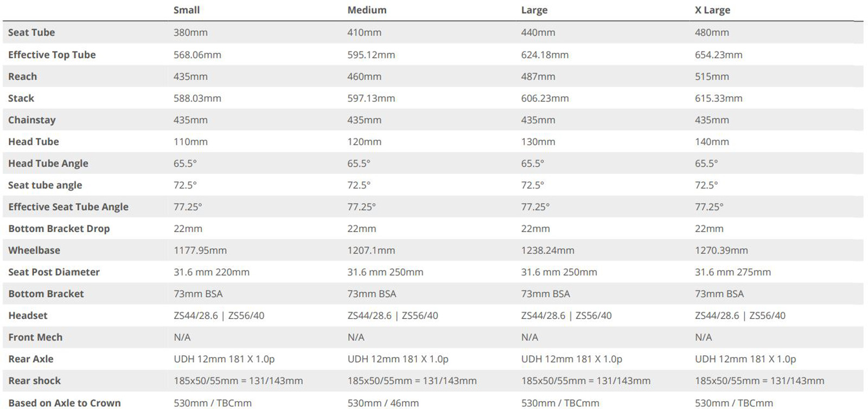Screen dimensions: 868x409
Task: Click Seat Post Diameter 31.6 mm 275mm
Action: pos(732,272)
